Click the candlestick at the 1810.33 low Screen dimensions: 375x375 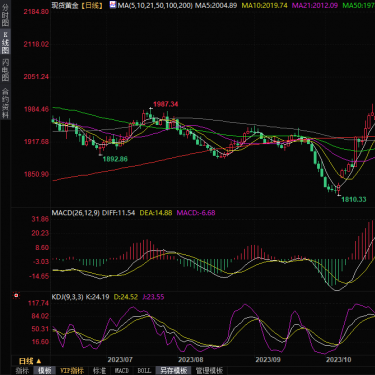339,189
